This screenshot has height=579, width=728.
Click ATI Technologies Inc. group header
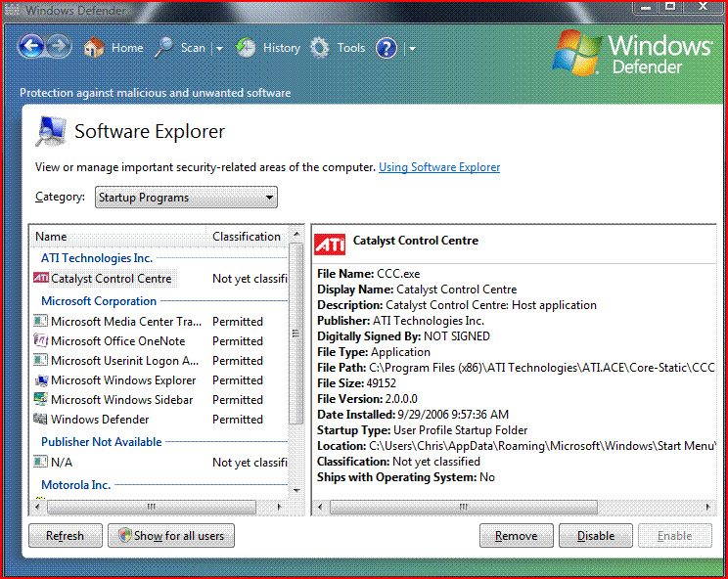coord(97,258)
